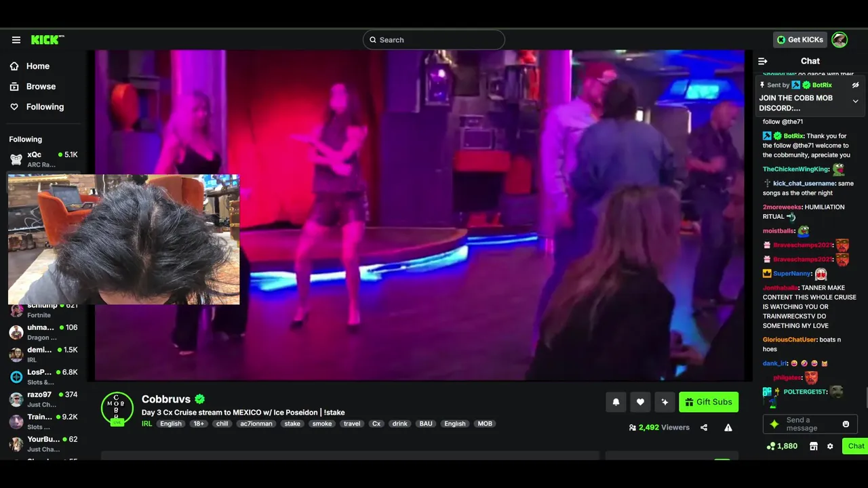Click the IRL category link

146,424
